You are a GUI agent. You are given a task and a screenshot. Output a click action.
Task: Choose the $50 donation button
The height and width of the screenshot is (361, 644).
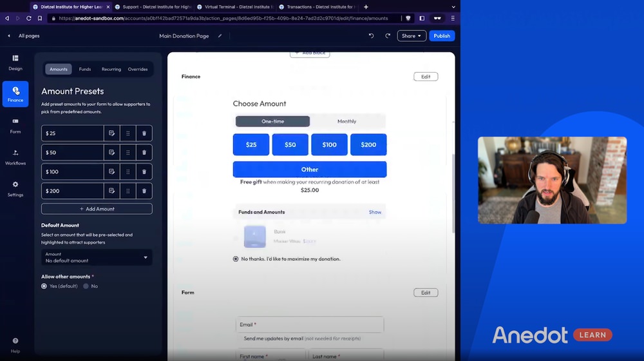[x=290, y=145]
